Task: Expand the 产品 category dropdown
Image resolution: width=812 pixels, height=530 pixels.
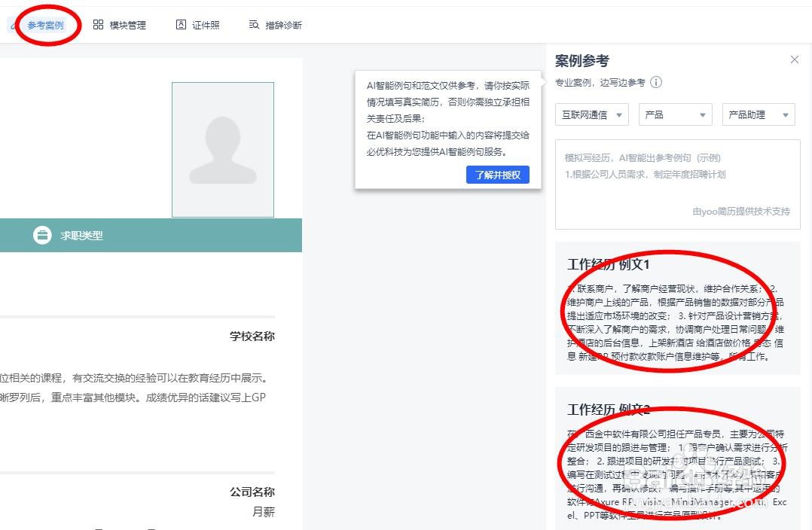Action: click(675, 114)
